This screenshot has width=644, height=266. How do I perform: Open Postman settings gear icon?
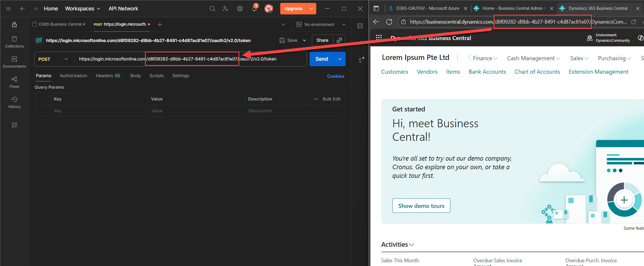click(240, 9)
